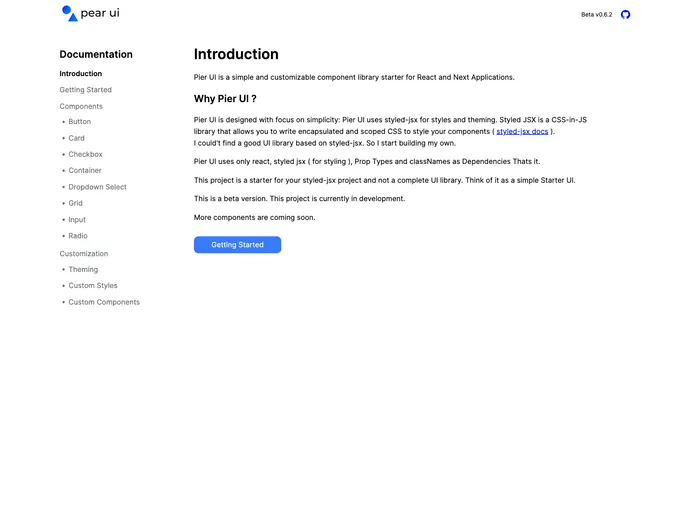Click the Introduction page heading
This screenshot has height=512, width=688.
coord(236,54)
